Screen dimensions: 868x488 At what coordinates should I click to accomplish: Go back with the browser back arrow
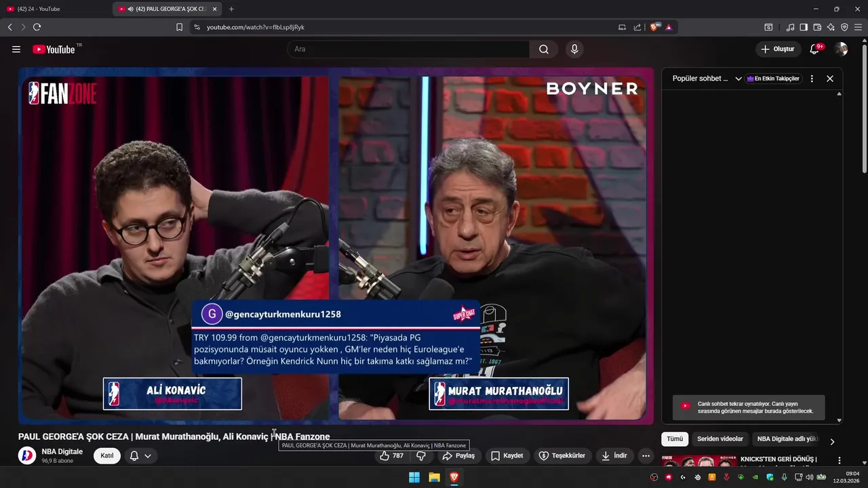pyautogui.click(x=9, y=27)
